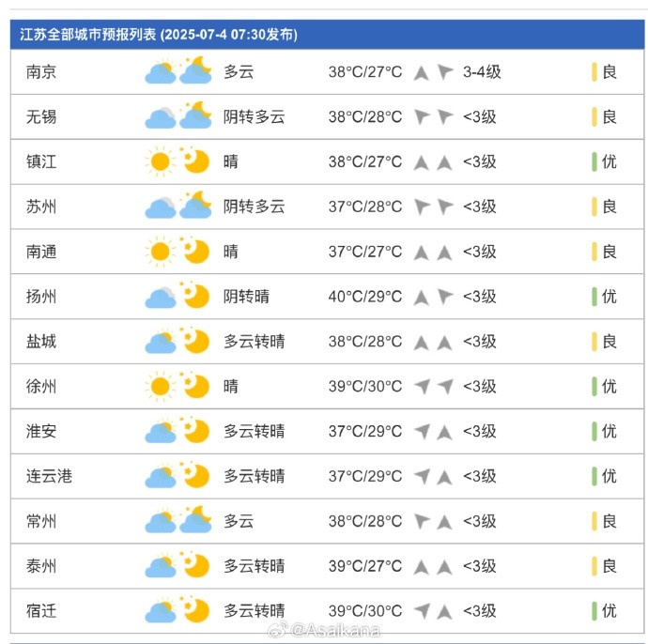Click the 优 air quality label for 宿迁
This screenshot has height=644, width=648.
click(609, 611)
